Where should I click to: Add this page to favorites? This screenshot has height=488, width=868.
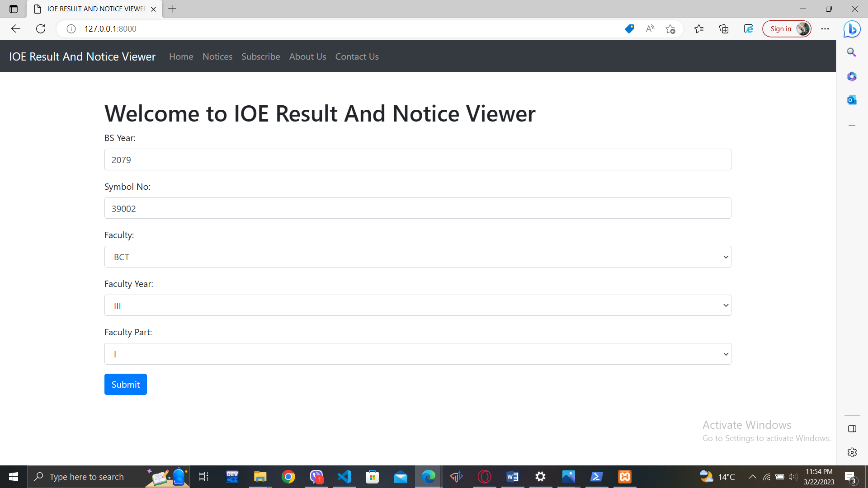[x=670, y=29]
